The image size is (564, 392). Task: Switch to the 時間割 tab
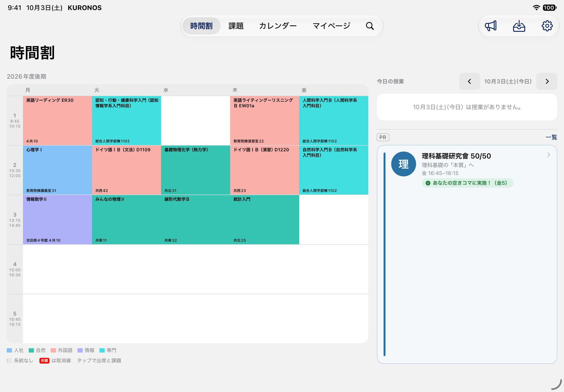[x=201, y=26]
